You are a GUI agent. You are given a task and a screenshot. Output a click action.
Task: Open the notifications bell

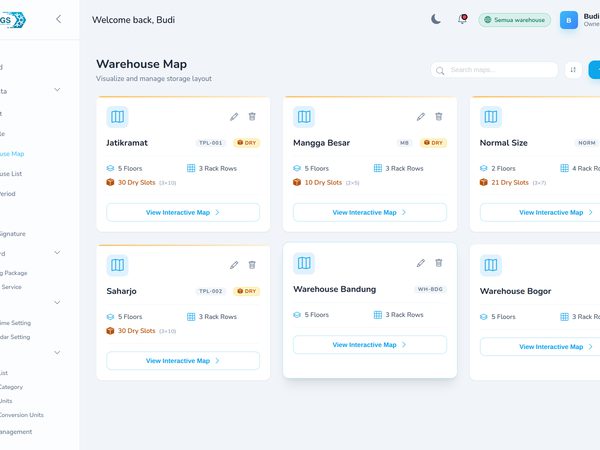coord(462,19)
